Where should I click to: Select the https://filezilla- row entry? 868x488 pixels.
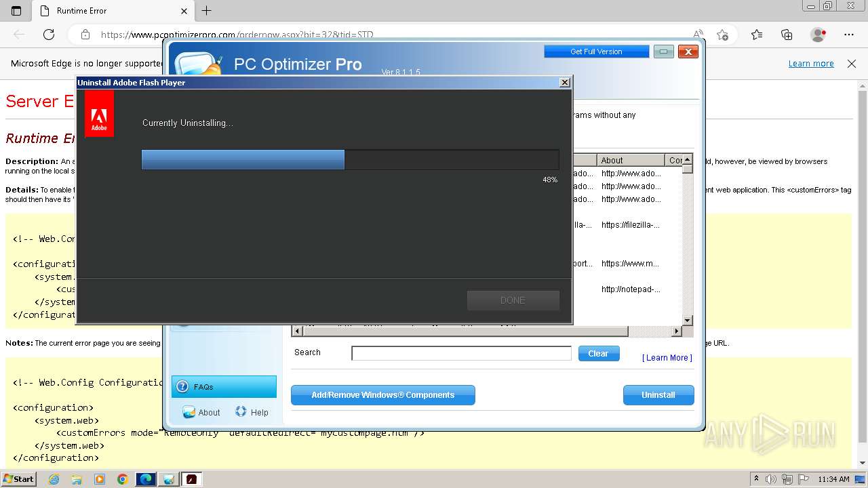pos(630,225)
